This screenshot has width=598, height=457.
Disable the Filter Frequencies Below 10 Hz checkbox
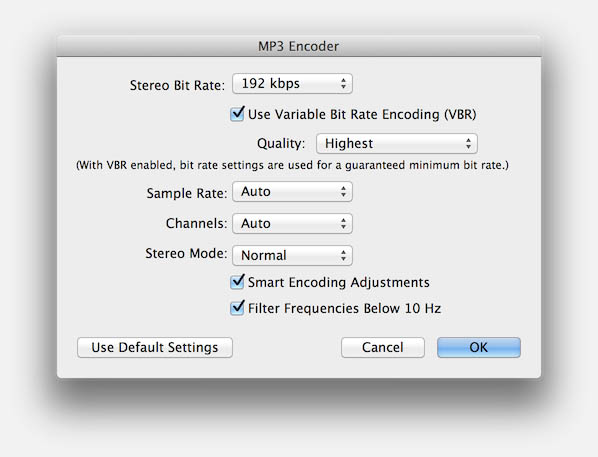click(237, 307)
